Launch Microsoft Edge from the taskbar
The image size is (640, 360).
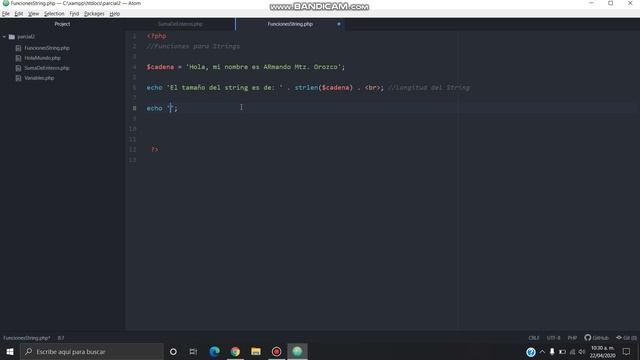pyautogui.click(x=214, y=351)
